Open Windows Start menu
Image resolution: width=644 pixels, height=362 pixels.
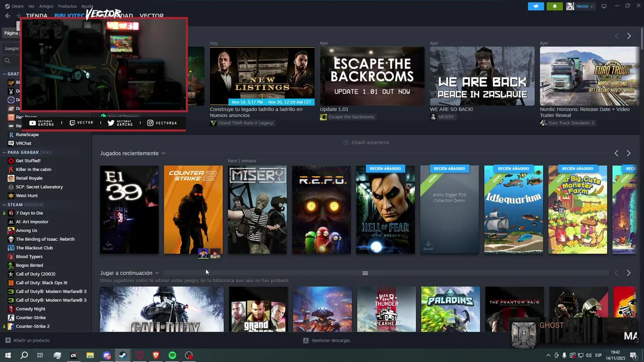point(8,355)
